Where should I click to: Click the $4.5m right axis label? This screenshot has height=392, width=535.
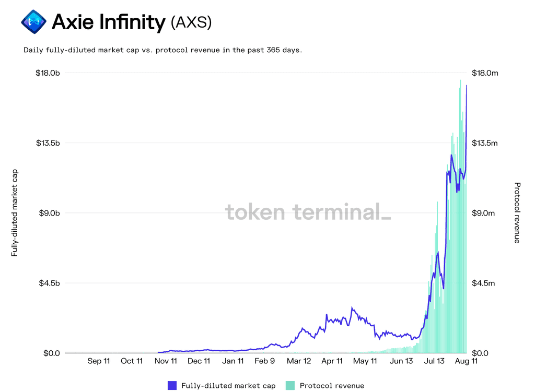coord(483,283)
